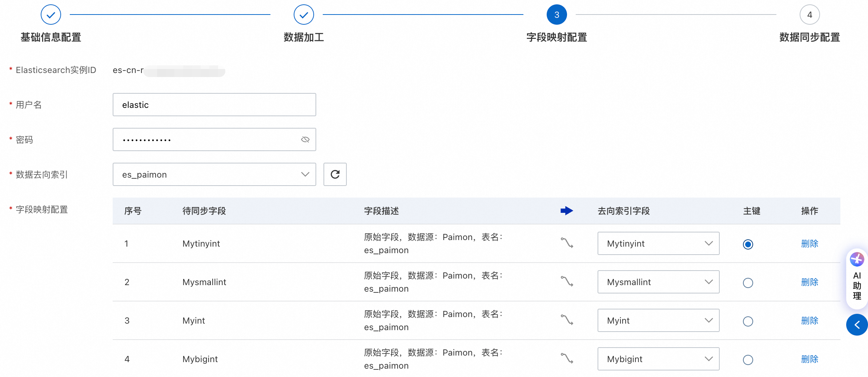Click the 操作 column header
The image size is (868, 377).
[810, 211]
